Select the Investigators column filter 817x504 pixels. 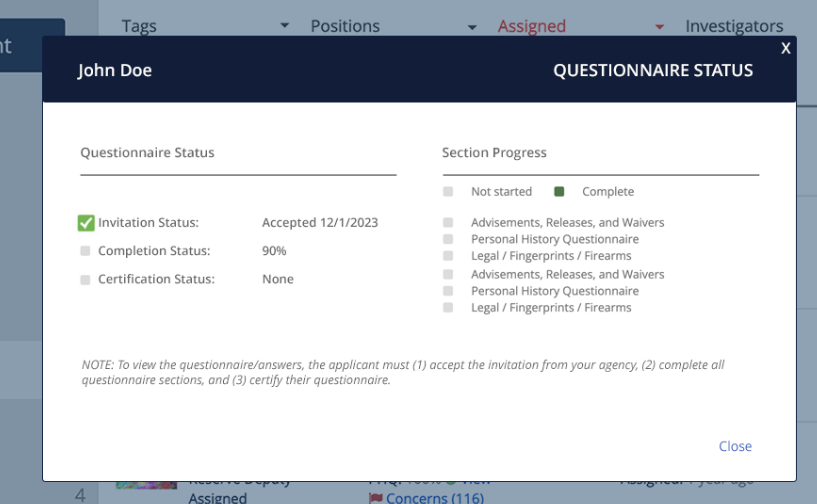(x=734, y=26)
